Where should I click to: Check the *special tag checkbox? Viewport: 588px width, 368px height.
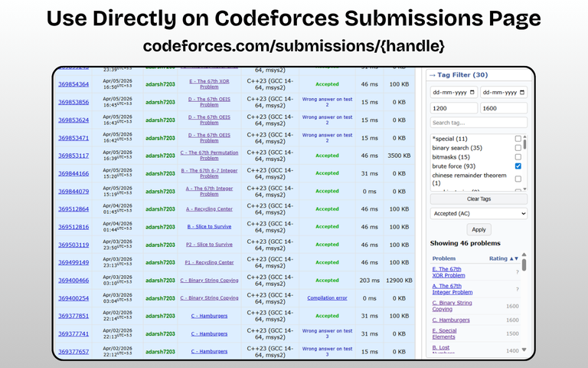click(x=518, y=139)
